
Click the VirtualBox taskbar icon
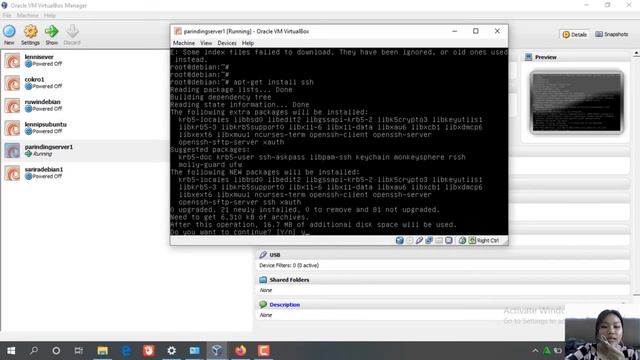click(217, 351)
